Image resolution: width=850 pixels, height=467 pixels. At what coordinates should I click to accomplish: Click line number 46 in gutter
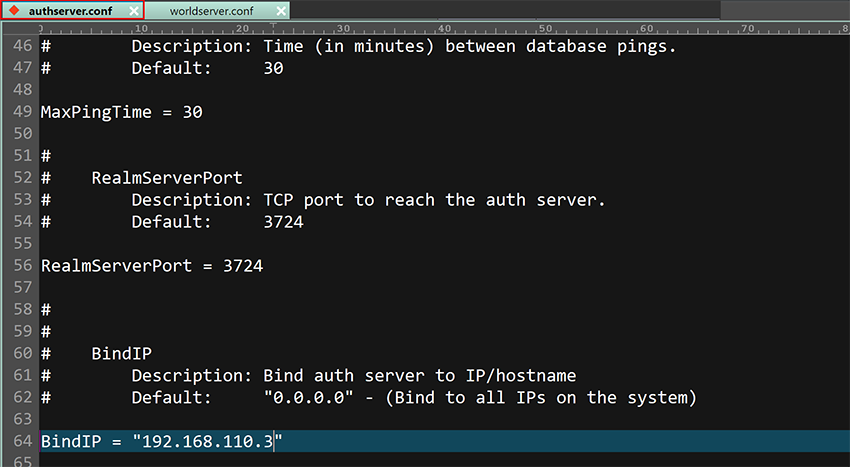22,46
